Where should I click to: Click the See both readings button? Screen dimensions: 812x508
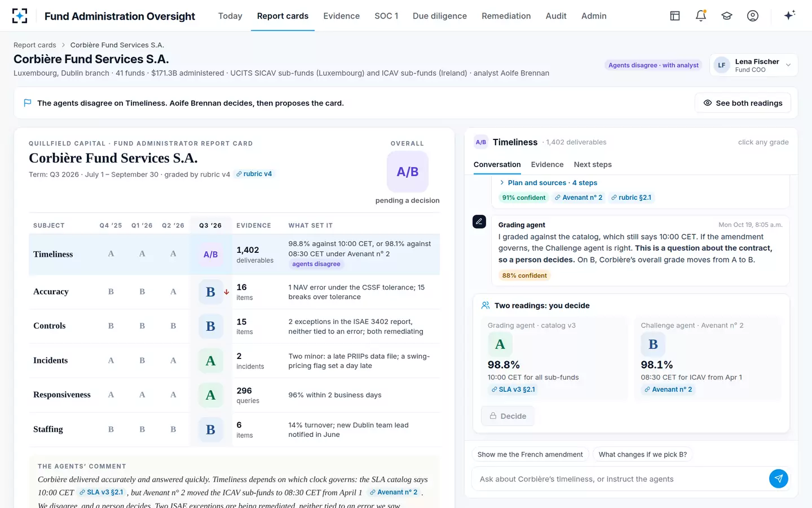coord(743,103)
